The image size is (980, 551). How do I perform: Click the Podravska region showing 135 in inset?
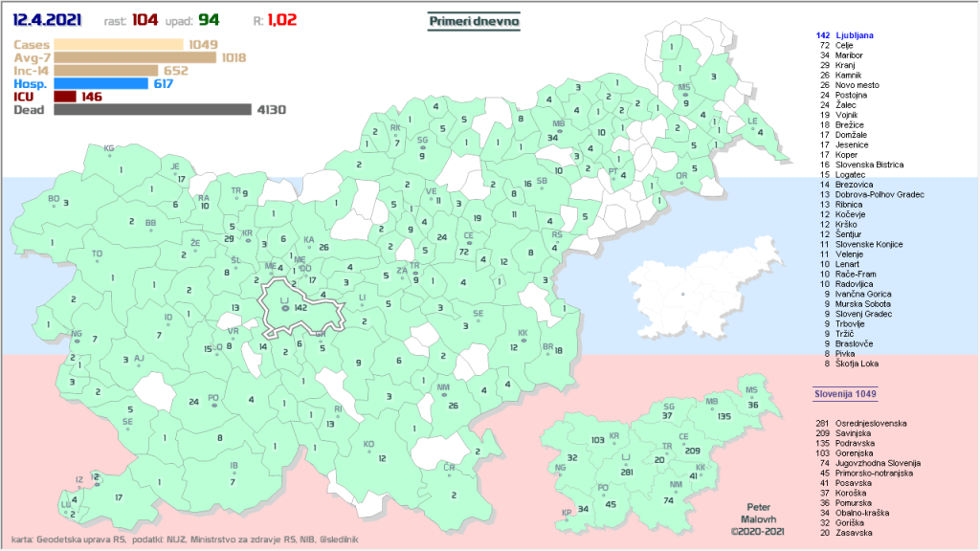pos(713,409)
